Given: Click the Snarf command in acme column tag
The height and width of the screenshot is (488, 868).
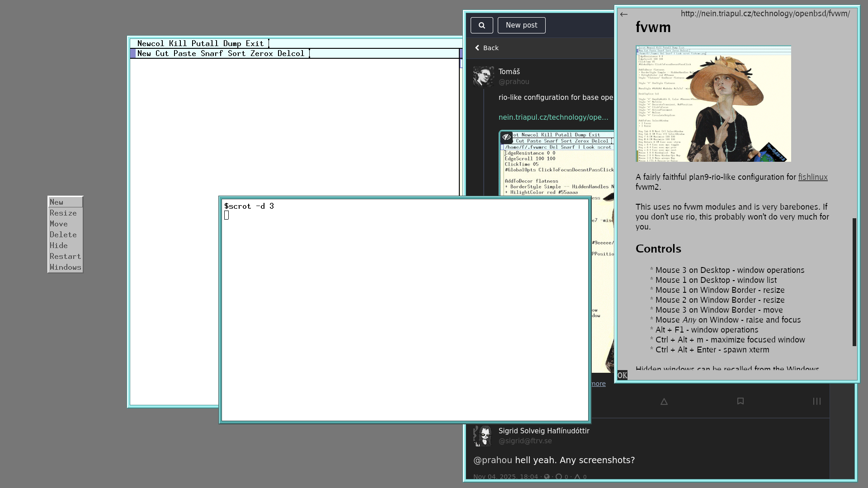Looking at the screenshot, I should [x=212, y=54].
